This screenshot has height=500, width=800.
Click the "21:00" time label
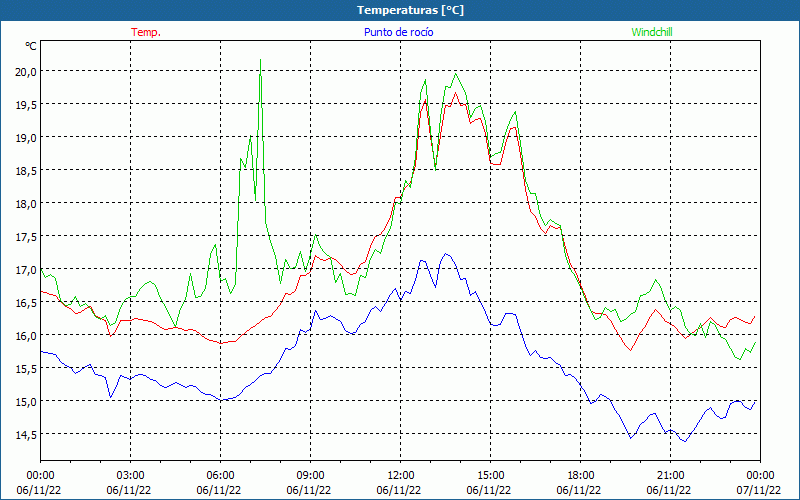pyautogui.click(x=670, y=476)
